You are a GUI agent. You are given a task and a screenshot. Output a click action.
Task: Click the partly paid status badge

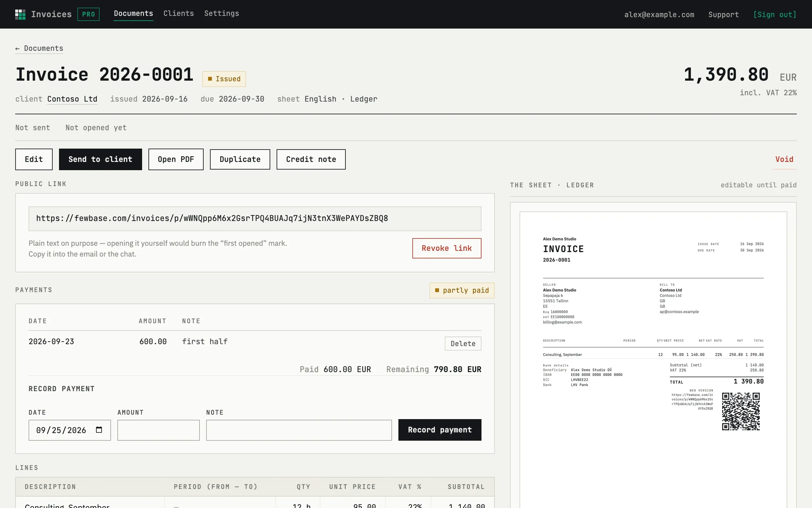pos(462,290)
